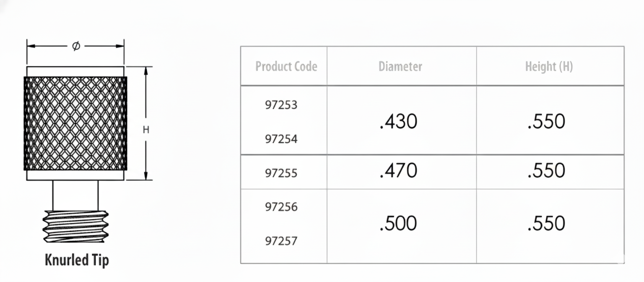Click the Knurled Tip caption

77,260
